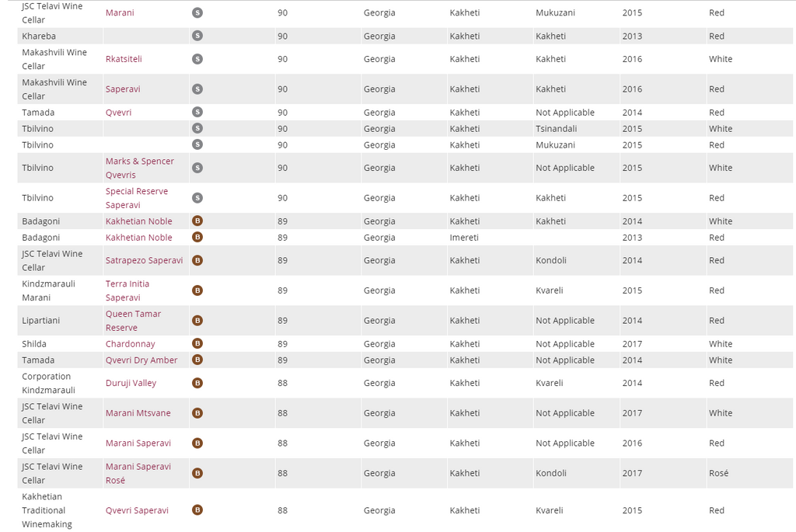796x532 pixels.
Task: Follow the Qvevri Dry Amber link
Action: tap(141, 360)
